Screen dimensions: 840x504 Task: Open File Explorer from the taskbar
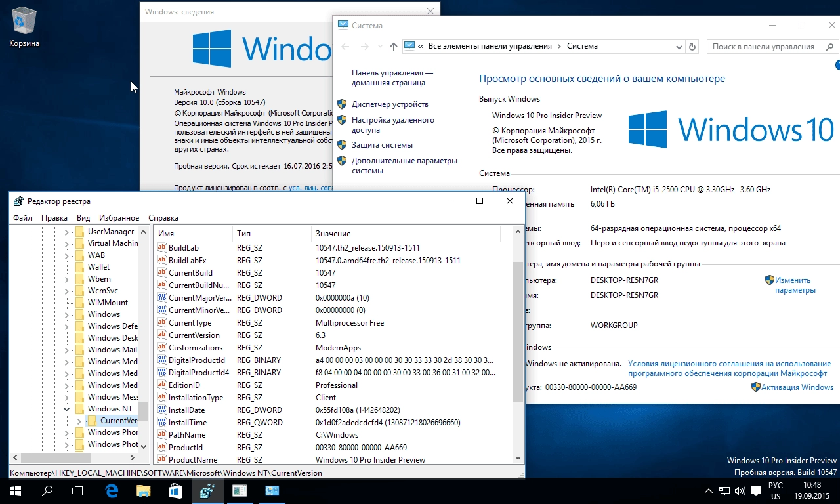(144, 490)
